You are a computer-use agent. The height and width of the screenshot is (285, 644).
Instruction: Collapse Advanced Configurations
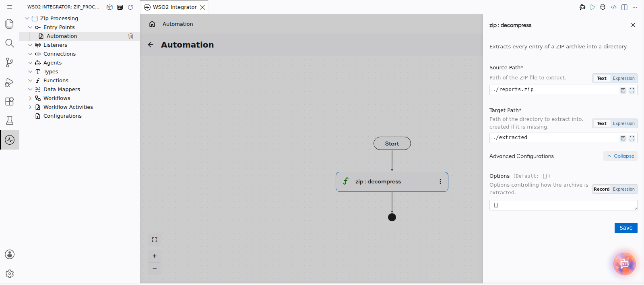[x=620, y=156]
